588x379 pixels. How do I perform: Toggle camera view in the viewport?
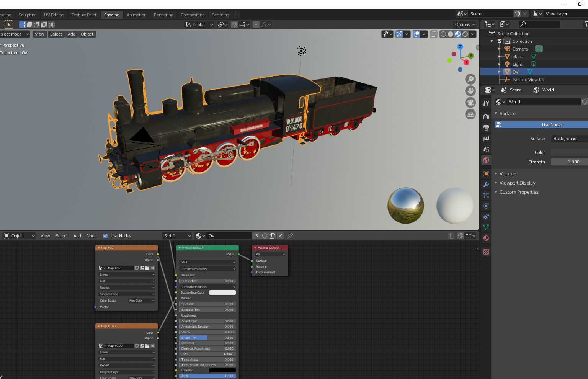(x=470, y=103)
